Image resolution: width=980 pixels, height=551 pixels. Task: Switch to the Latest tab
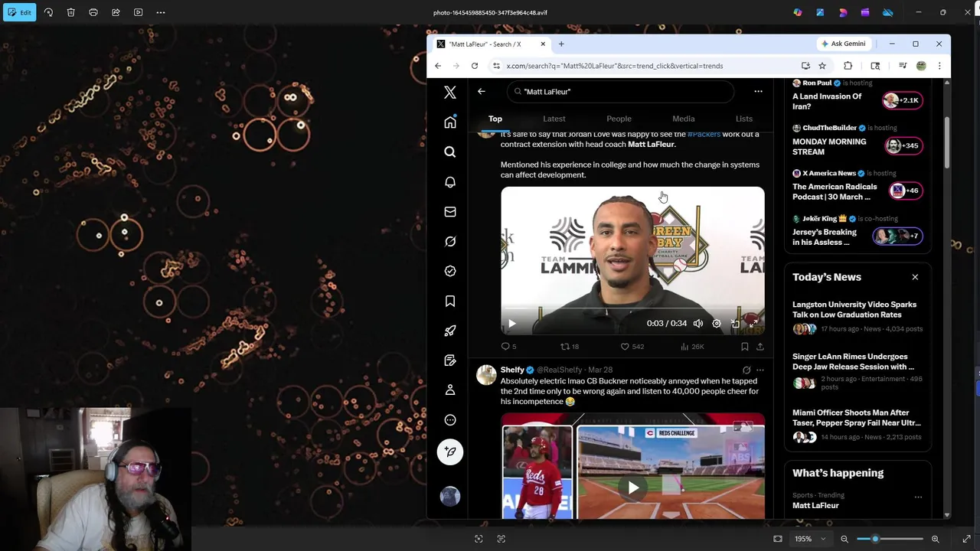click(554, 119)
